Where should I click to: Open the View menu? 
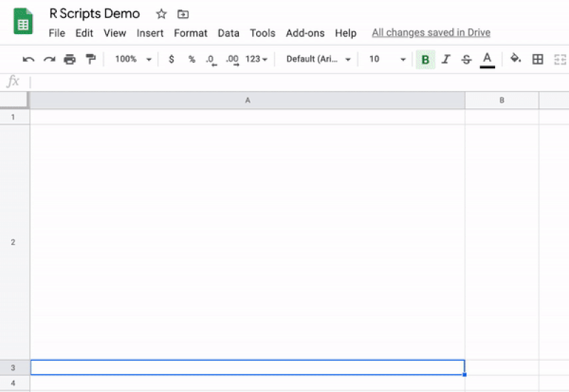[115, 33]
